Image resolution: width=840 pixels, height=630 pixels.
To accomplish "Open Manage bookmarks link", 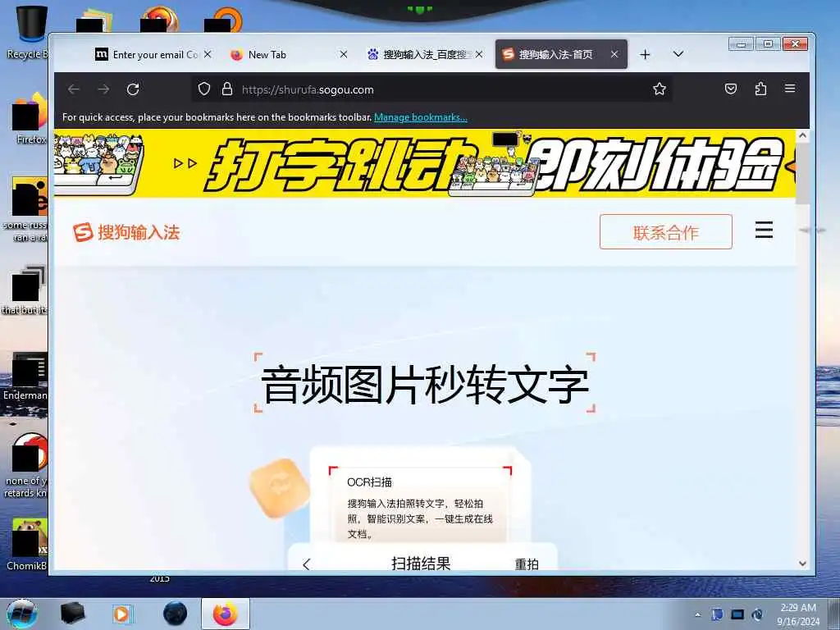I will (421, 117).
